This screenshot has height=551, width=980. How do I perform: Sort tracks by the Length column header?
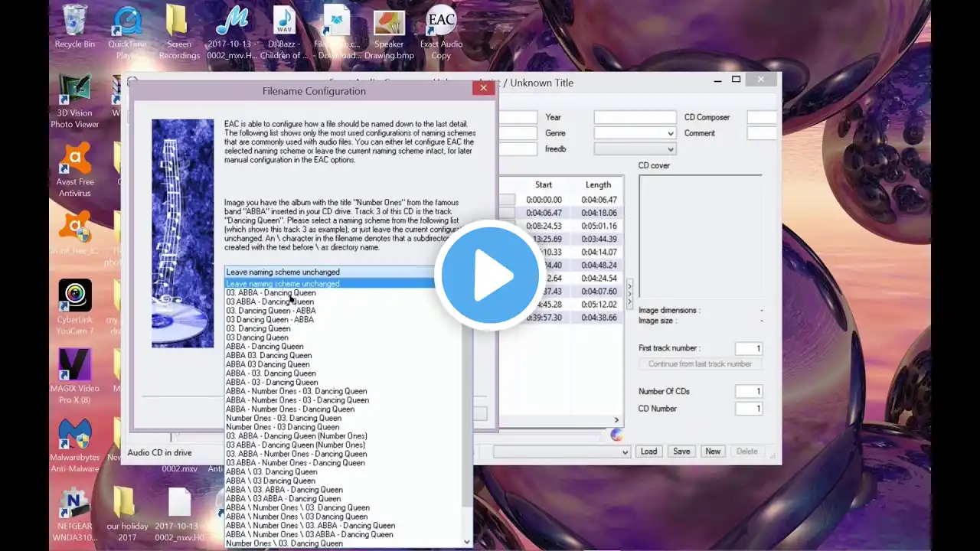pos(598,184)
